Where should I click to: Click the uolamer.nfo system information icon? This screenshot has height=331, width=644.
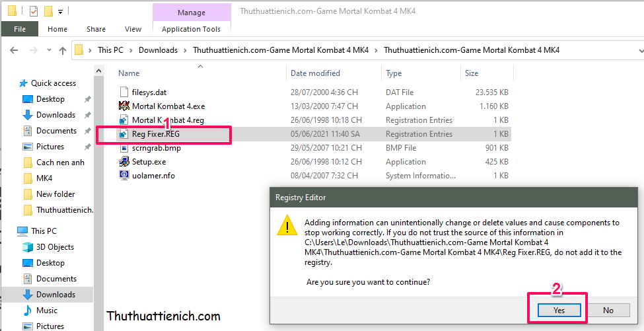coord(124,176)
